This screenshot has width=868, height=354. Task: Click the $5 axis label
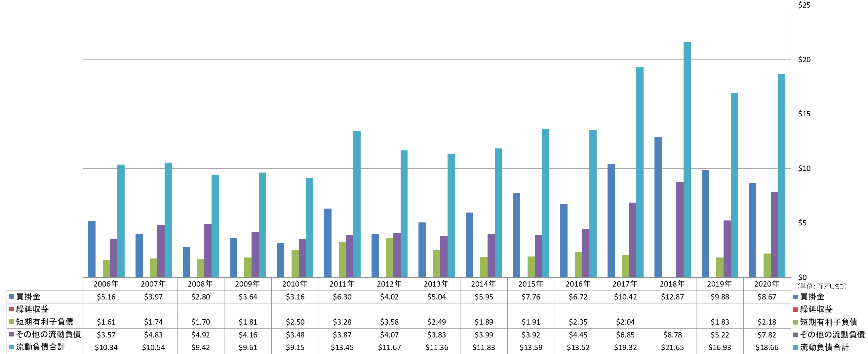[802, 223]
